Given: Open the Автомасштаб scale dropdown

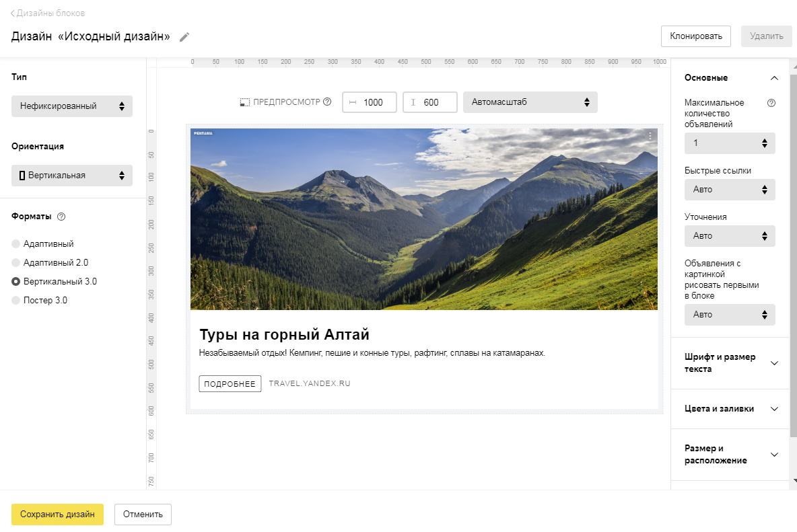Looking at the screenshot, I should 530,102.
